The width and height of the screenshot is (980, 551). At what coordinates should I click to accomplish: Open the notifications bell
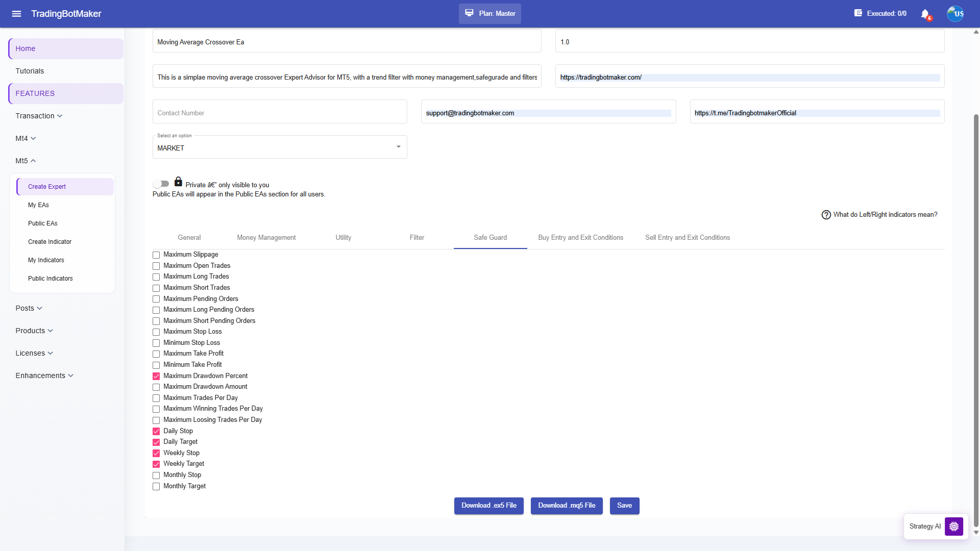[x=925, y=14]
